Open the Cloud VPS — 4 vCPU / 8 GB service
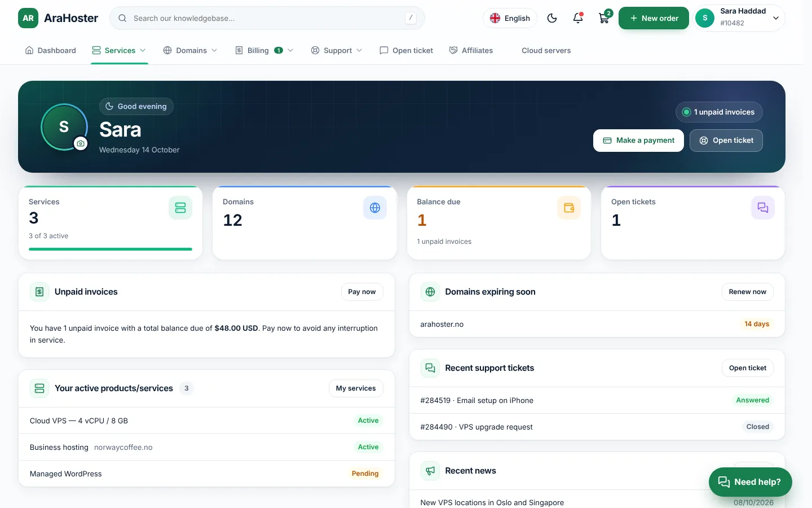This screenshot has width=812, height=508. click(x=206, y=421)
